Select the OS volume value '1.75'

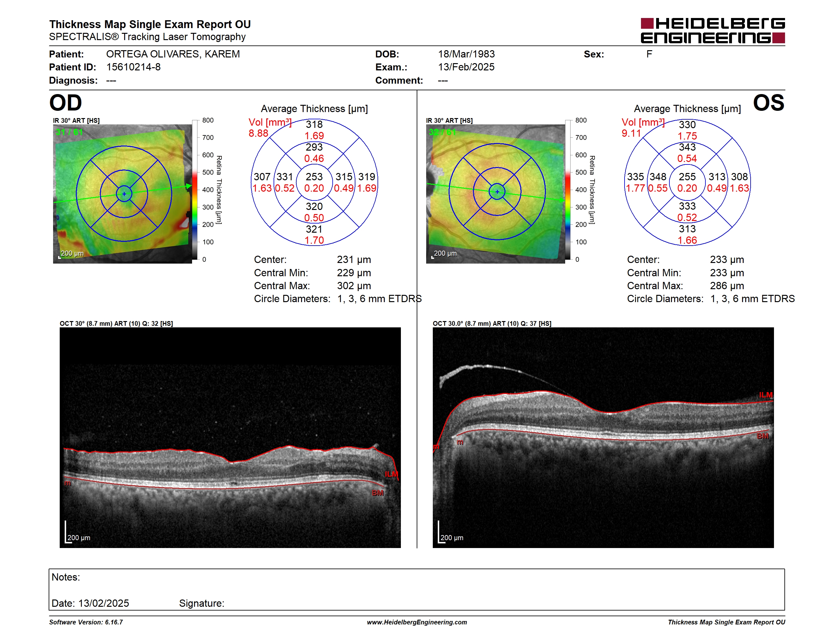click(x=687, y=136)
